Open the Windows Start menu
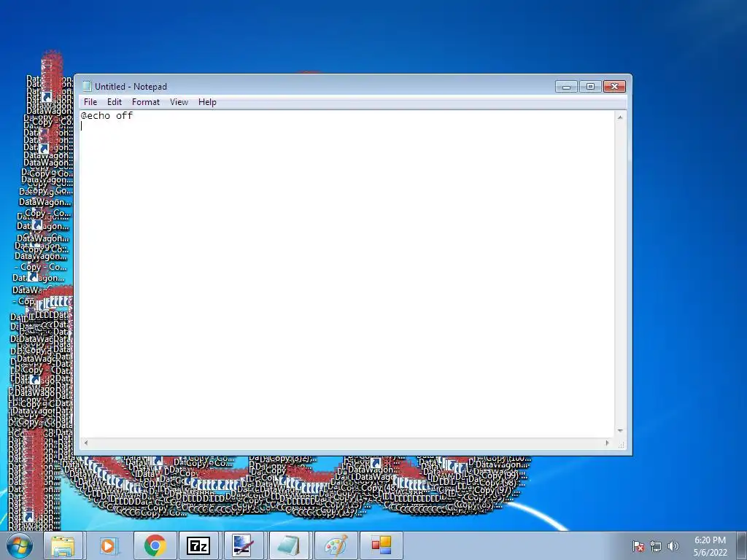Viewport: 747px width, 560px height. coord(20,545)
